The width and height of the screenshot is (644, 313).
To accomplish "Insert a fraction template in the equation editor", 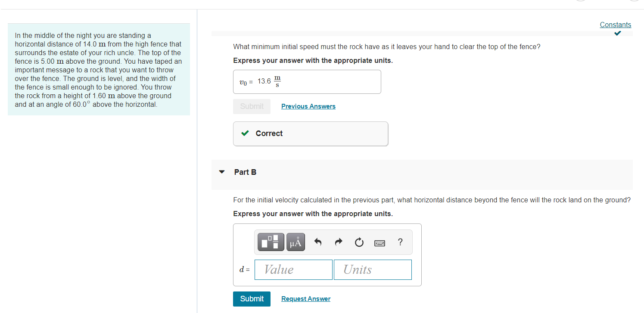I will coord(271,242).
